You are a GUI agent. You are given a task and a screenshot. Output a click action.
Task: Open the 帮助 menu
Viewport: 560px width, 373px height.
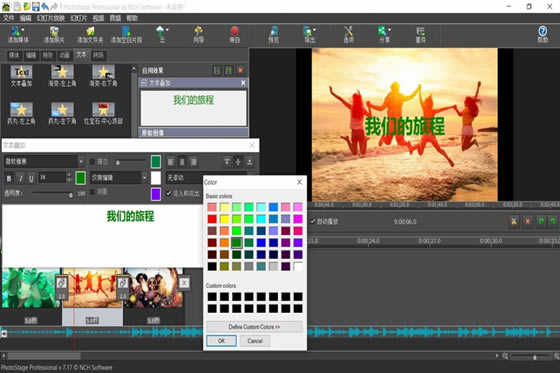[132, 18]
